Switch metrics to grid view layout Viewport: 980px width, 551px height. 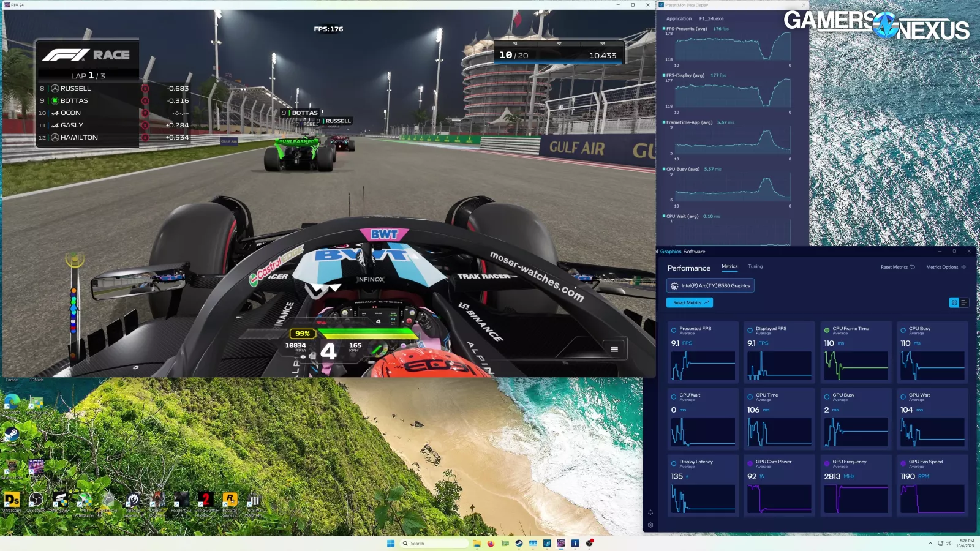954,302
